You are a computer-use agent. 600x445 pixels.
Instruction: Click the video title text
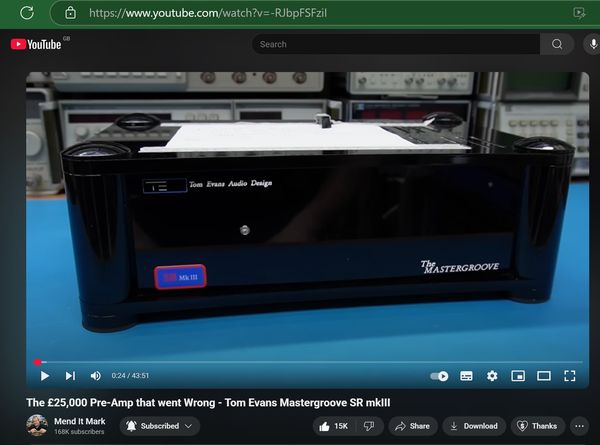(x=208, y=403)
